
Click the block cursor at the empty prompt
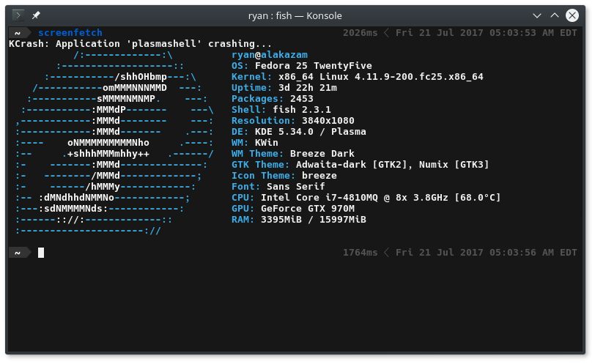(42, 253)
